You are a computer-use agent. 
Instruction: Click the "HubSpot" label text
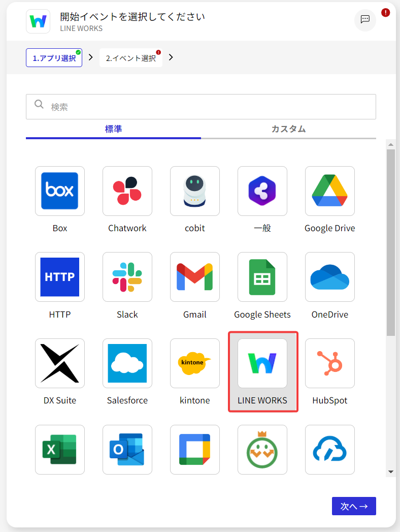click(329, 401)
